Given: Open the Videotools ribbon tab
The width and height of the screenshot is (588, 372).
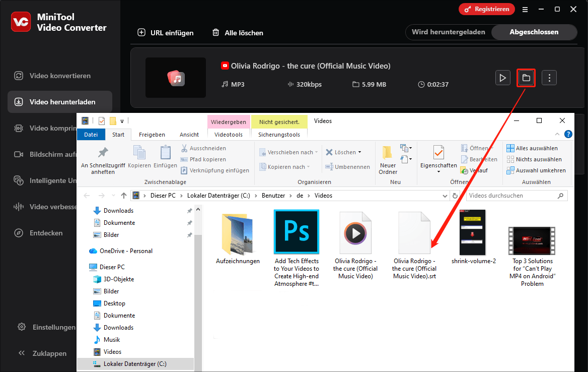Looking at the screenshot, I should (x=229, y=135).
